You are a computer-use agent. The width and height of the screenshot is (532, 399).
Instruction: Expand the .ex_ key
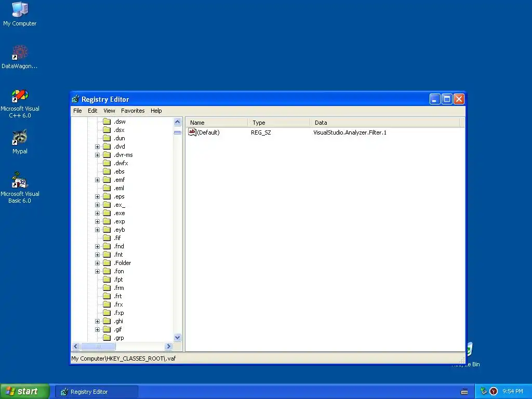click(x=97, y=205)
